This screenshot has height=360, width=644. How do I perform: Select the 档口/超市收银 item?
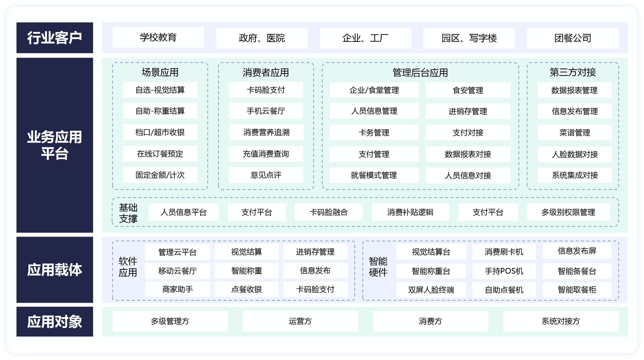pos(160,132)
